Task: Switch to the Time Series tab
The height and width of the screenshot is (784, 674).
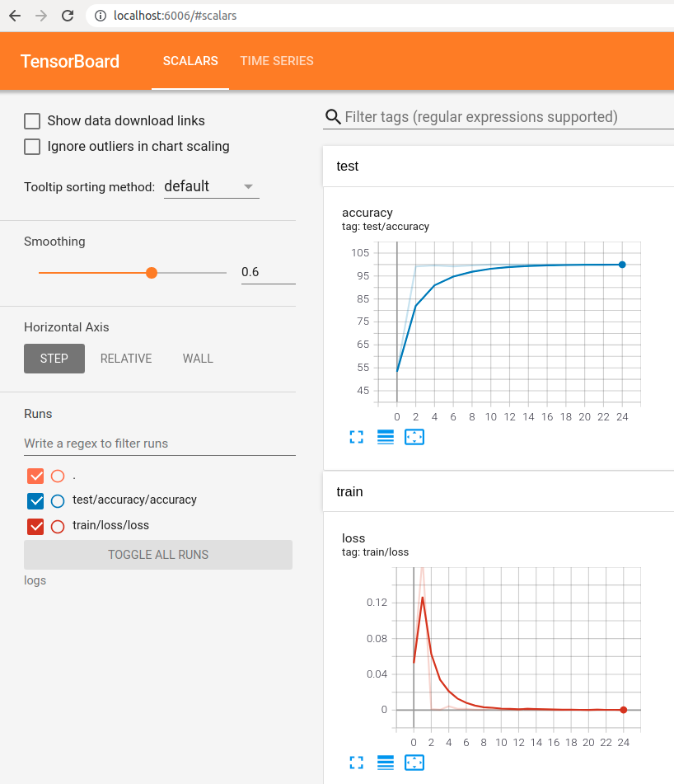Action: [276, 61]
